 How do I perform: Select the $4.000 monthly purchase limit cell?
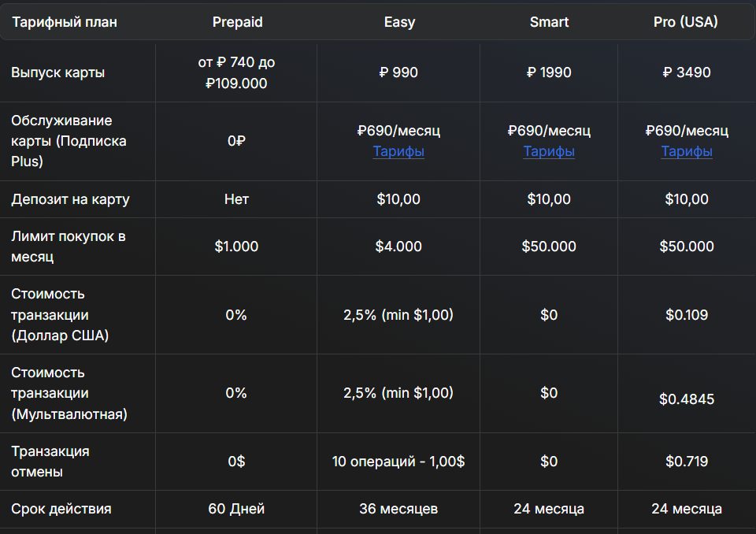coord(398,247)
